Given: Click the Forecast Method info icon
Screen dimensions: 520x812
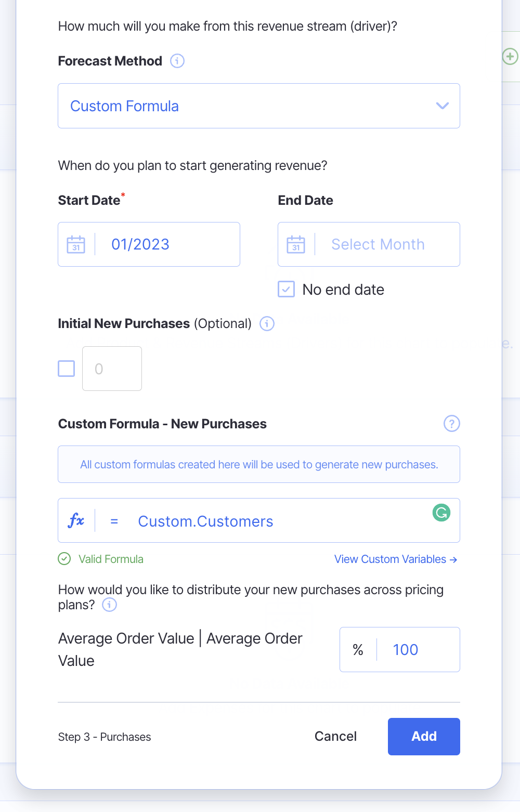Looking at the screenshot, I should pyautogui.click(x=177, y=61).
